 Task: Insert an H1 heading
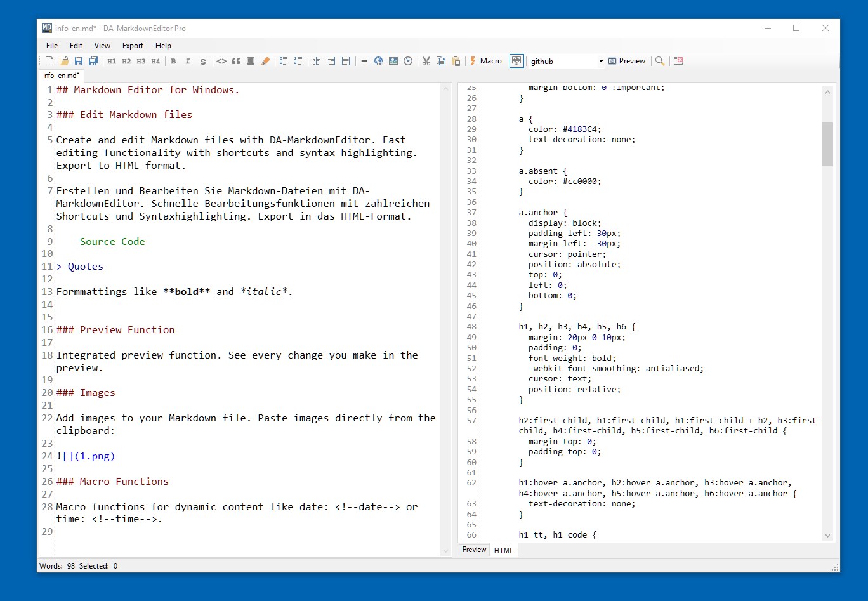tap(112, 61)
